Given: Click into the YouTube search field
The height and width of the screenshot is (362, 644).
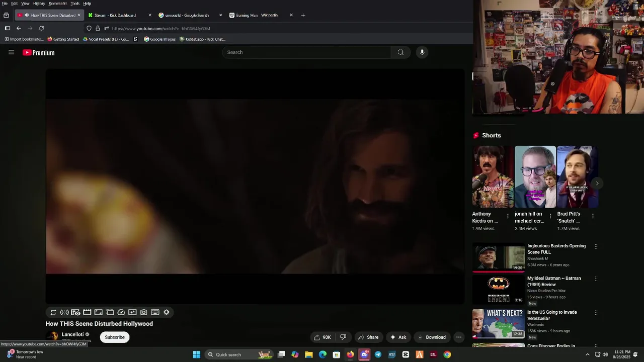Looking at the screenshot, I should (x=306, y=52).
